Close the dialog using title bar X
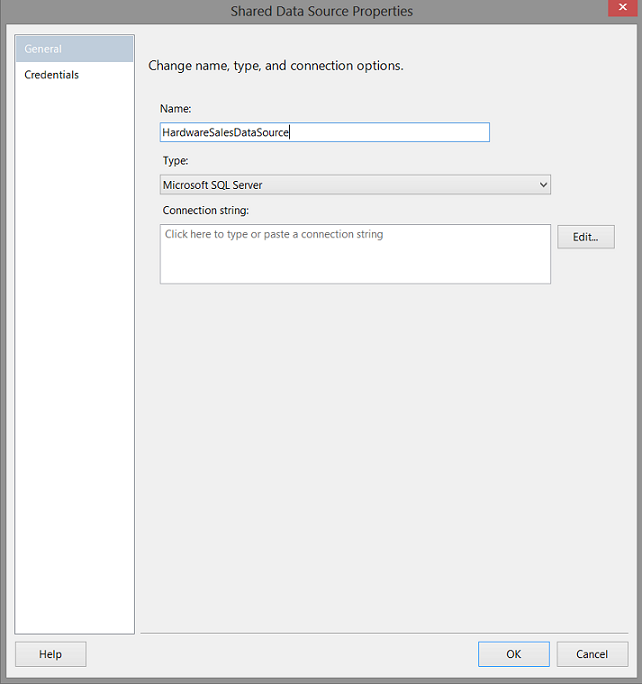This screenshot has height=684, width=642. 622,9
